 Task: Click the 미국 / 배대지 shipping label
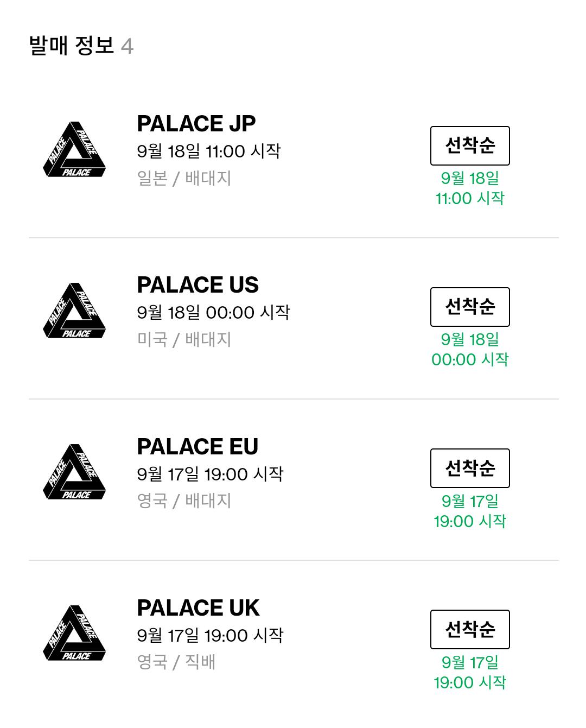pos(184,339)
